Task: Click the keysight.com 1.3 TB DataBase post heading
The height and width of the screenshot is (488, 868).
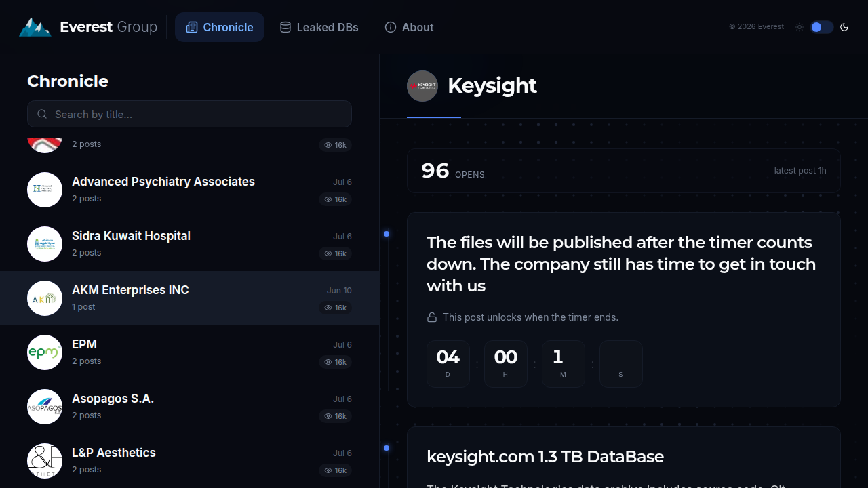Action: [545, 457]
